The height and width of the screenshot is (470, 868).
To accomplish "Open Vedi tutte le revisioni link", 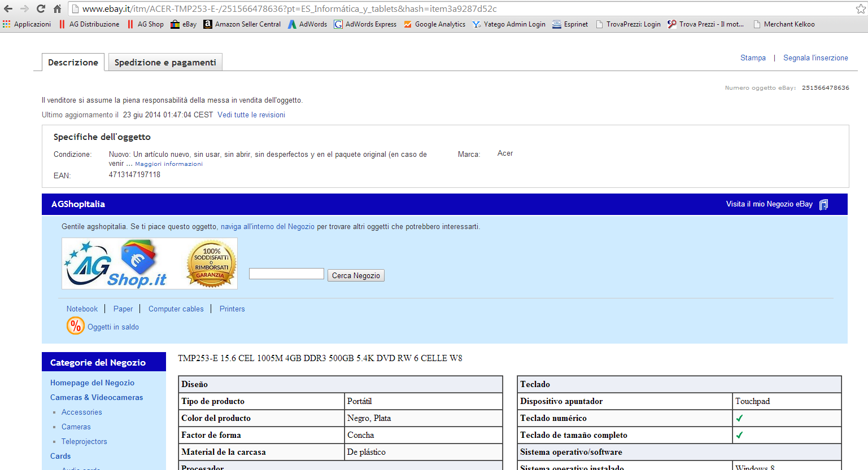I will [251, 115].
